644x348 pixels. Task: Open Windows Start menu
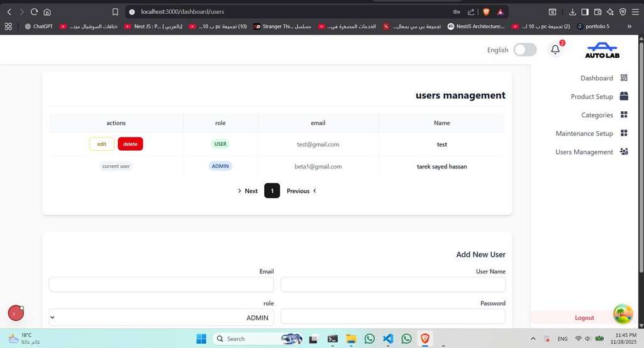(x=201, y=339)
